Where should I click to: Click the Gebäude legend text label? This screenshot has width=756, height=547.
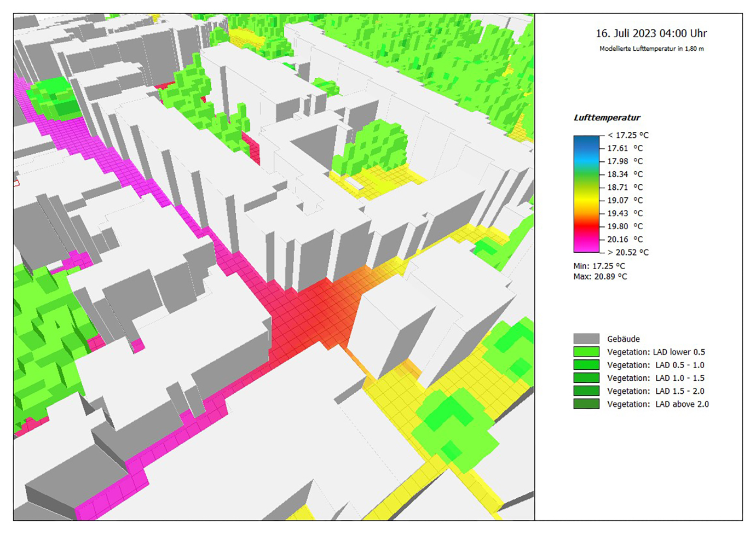623,339
